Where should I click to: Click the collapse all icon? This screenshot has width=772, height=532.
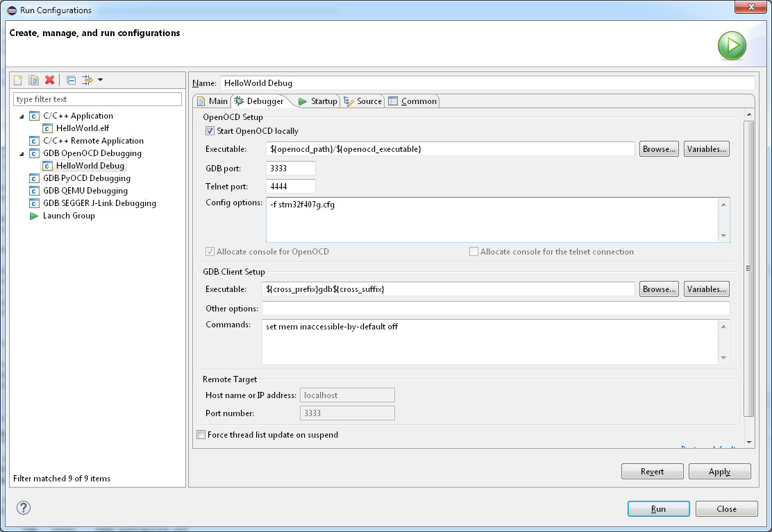(71, 80)
